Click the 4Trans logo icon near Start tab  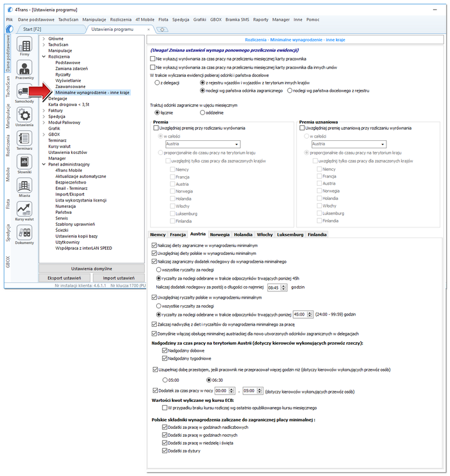click(10, 29)
